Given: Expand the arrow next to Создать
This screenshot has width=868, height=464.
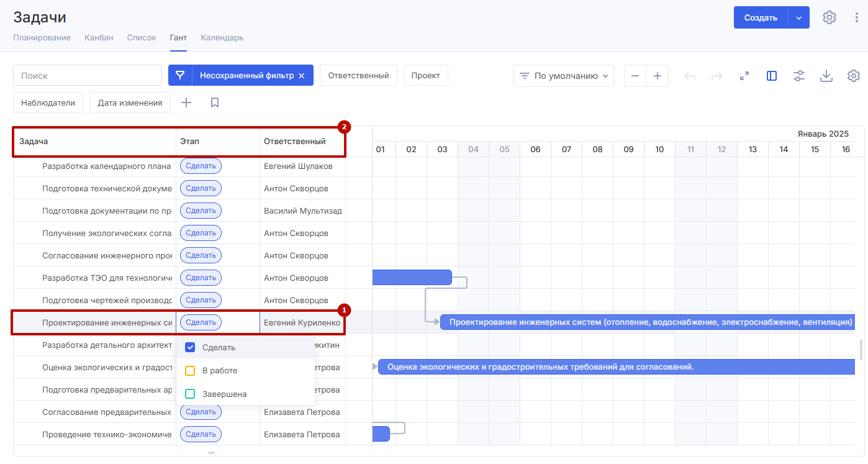Looking at the screenshot, I should point(799,17).
